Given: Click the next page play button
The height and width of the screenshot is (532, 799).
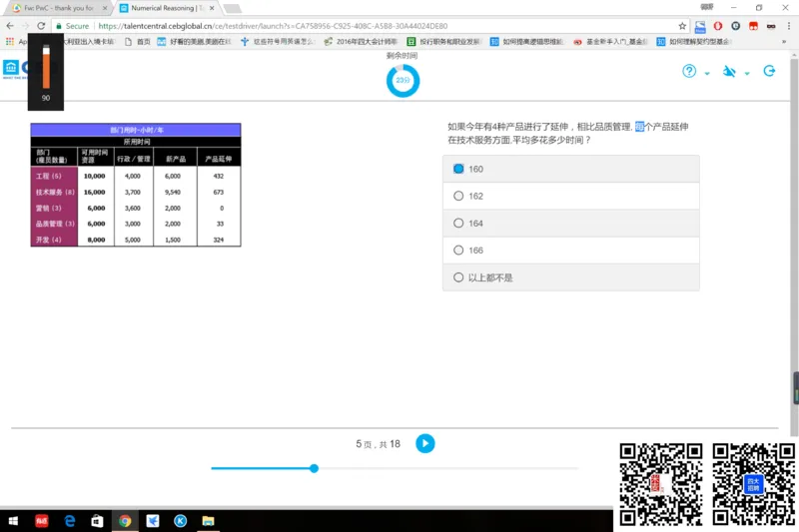Looking at the screenshot, I should tap(425, 443).
